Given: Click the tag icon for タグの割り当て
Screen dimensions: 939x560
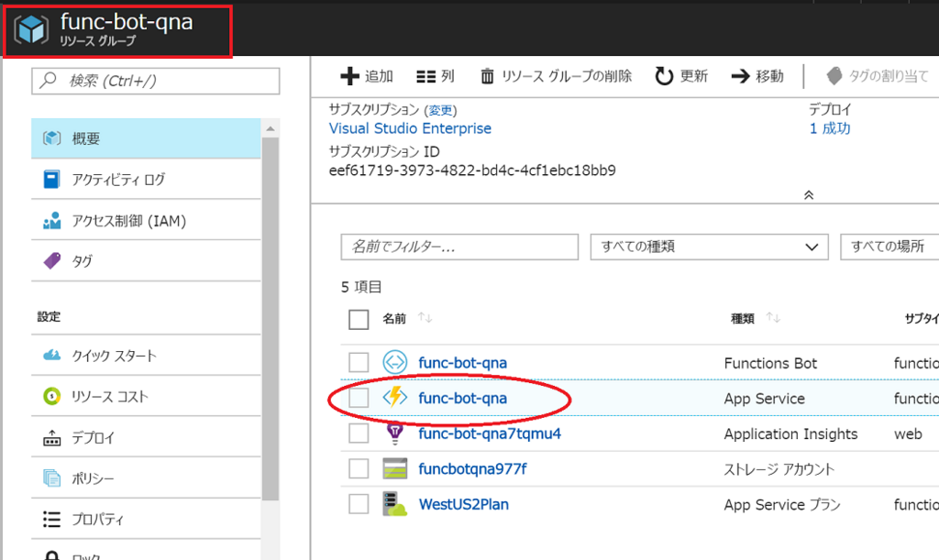Looking at the screenshot, I should [x=834, y=76].
